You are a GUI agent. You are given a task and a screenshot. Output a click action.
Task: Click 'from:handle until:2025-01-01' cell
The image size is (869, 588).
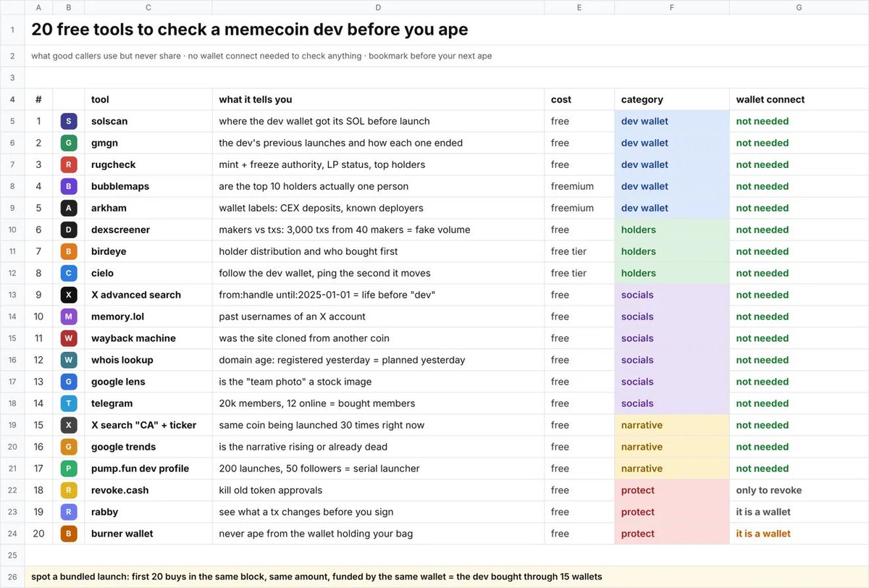click(378, 295)
